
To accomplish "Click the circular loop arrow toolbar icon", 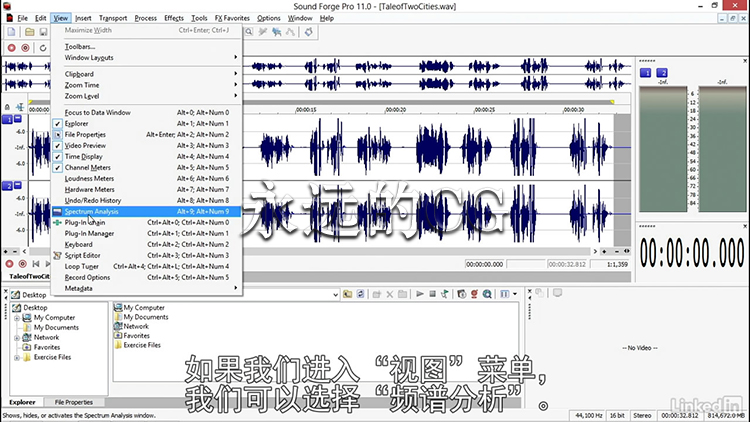I will 43,48.
